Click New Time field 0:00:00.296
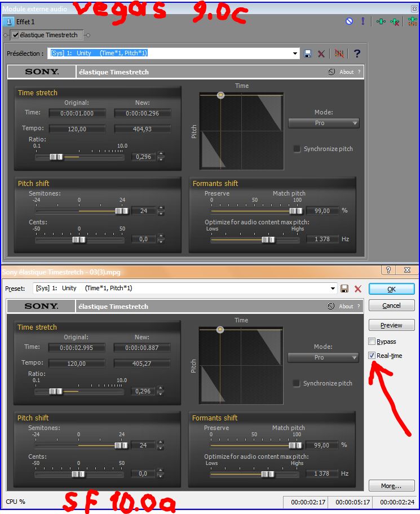The image size is (420, 514). point(142,113)
